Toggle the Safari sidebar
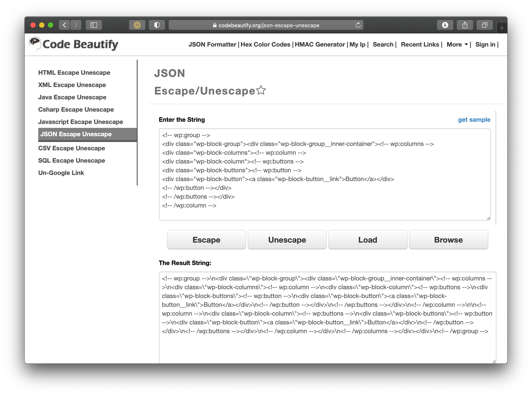Image resolution: width=532 pixels, height=396 pixels. pos(94,25)
